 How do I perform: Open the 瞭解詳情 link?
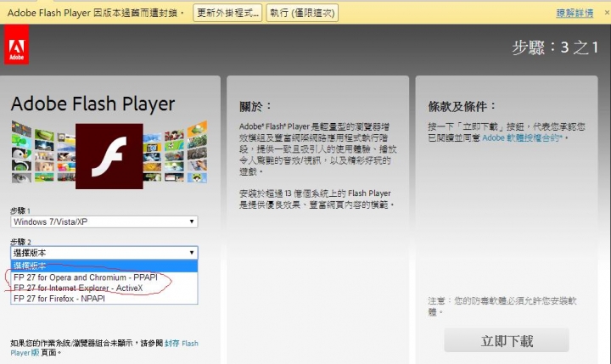(x=575, y=13)
